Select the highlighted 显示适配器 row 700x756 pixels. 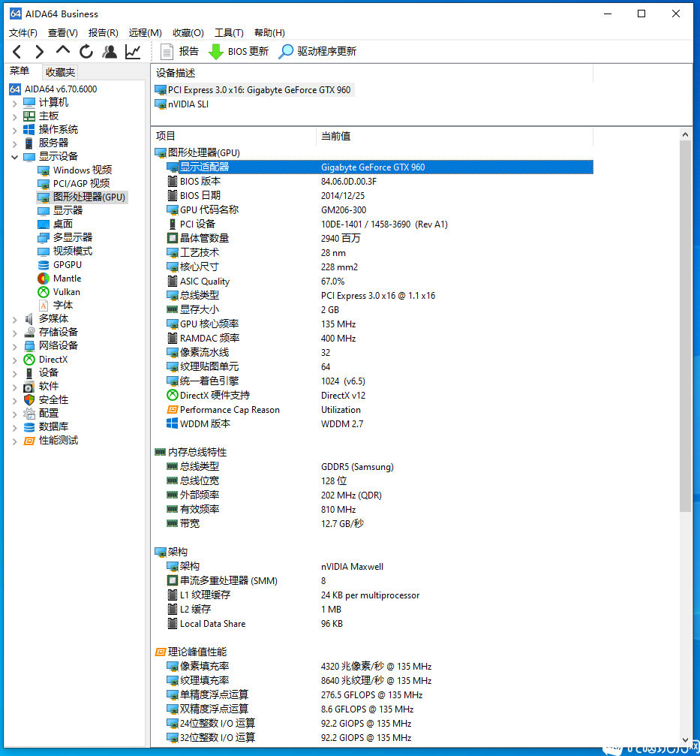coord(379,167)
